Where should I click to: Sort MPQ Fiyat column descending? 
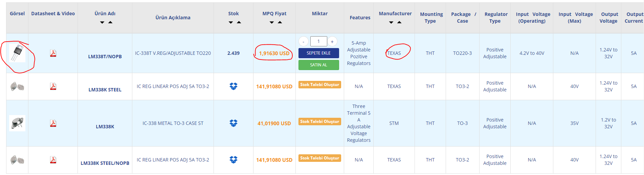272,22
